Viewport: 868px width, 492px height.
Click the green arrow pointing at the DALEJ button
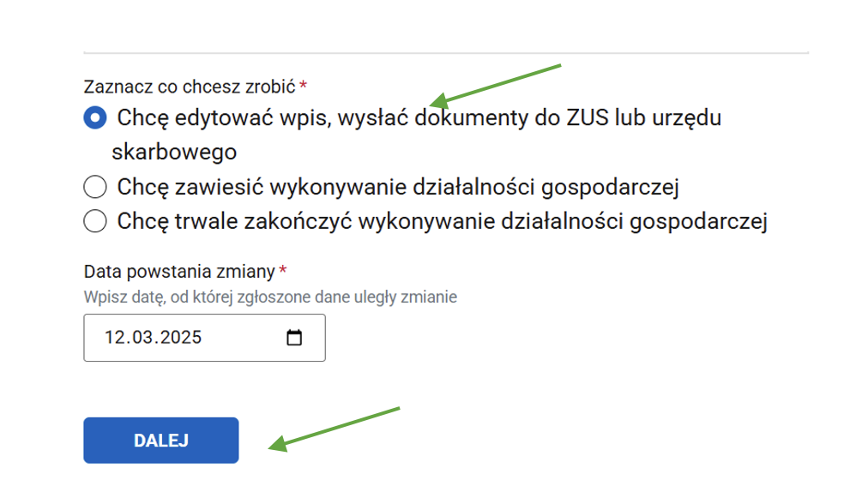[335, 427]
